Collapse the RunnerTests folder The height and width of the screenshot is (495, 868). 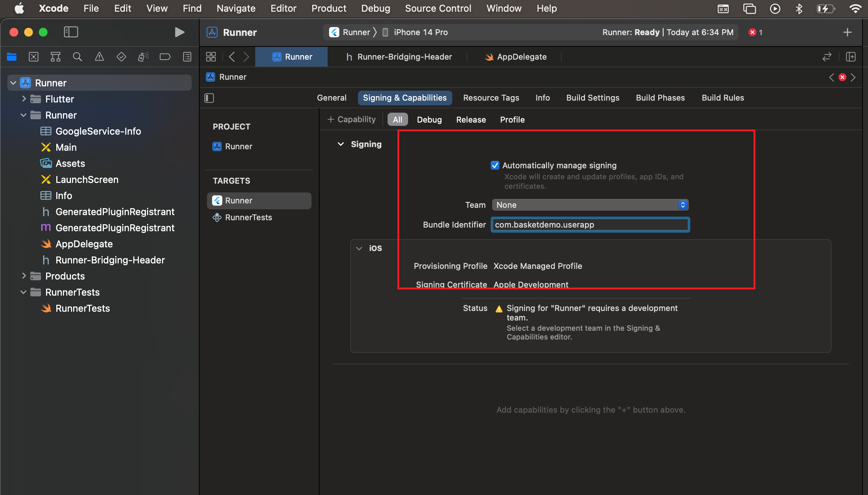pos(23,292)
